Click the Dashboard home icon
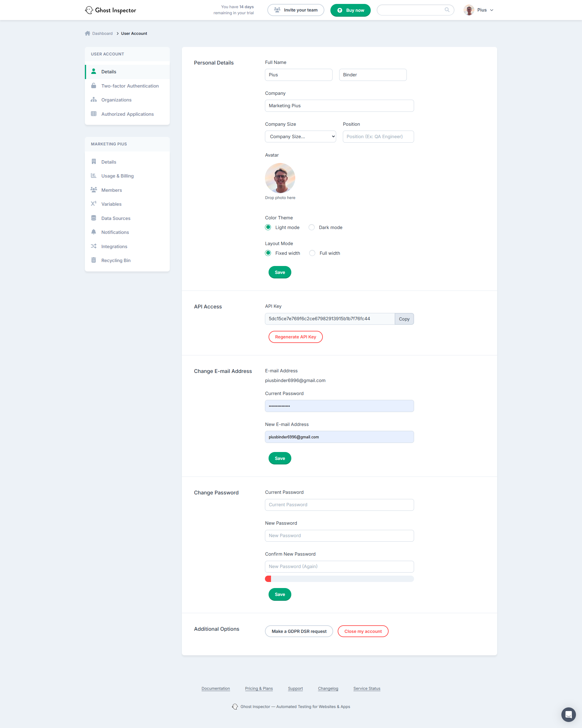This screenshot has height=728, width=582. 88,33
